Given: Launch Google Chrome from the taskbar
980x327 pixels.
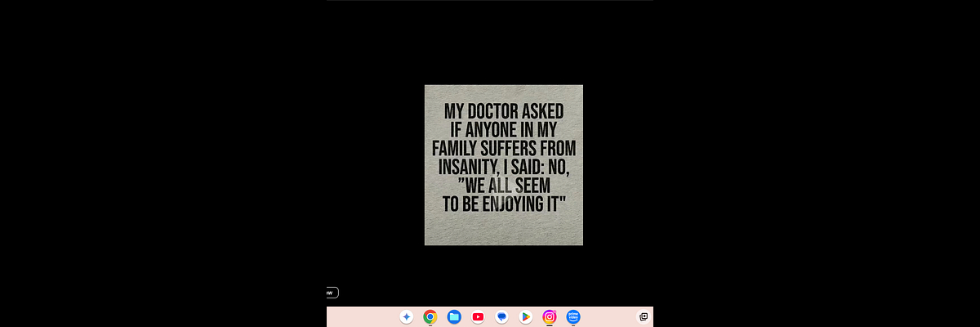Looking at the screenshot, I should 430,317.
